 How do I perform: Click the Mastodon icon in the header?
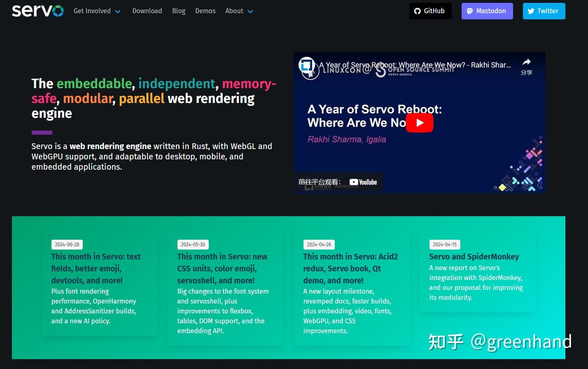pos(470,11)
